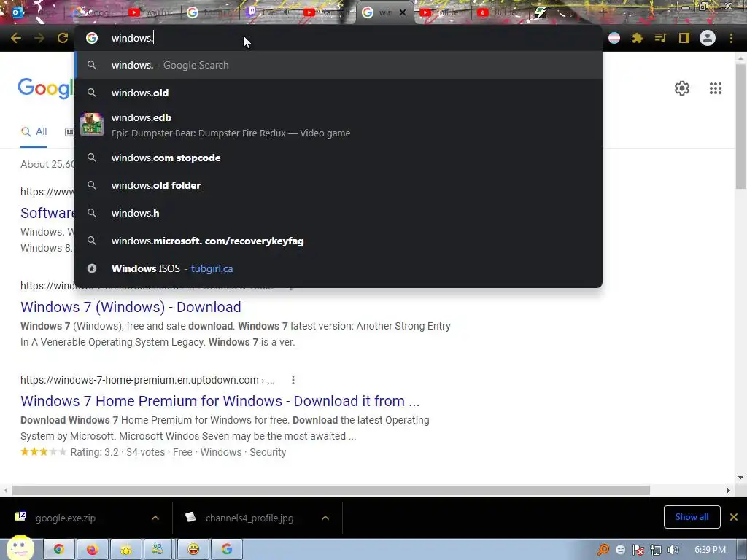Expand options for channels4_profile.jpg download

pos(325,518)
